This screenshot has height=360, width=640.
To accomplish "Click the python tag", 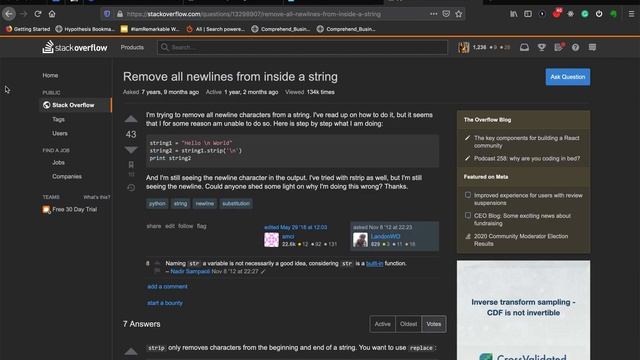I will 157,204.
